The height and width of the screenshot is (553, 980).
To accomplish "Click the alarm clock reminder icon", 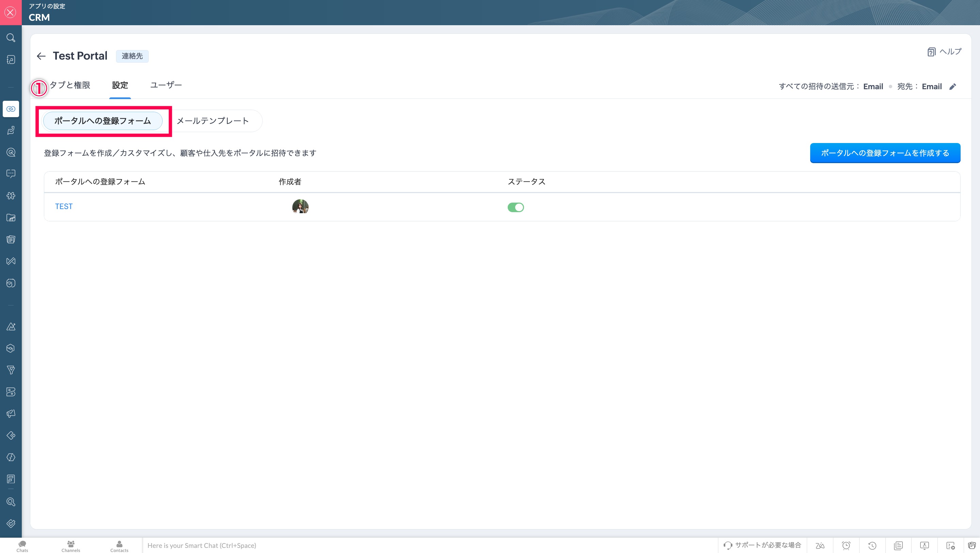I will (846, 546).
